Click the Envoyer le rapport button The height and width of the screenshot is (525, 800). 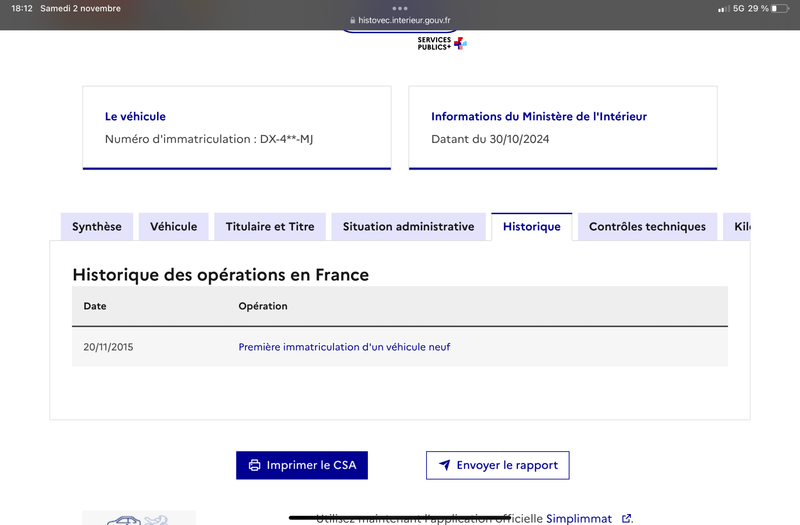point(497,465)
